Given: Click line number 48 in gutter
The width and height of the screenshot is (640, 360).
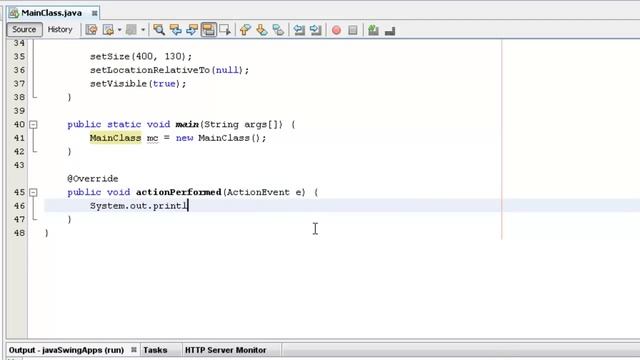Looking at the screenshot, I should tap(19, 233).
